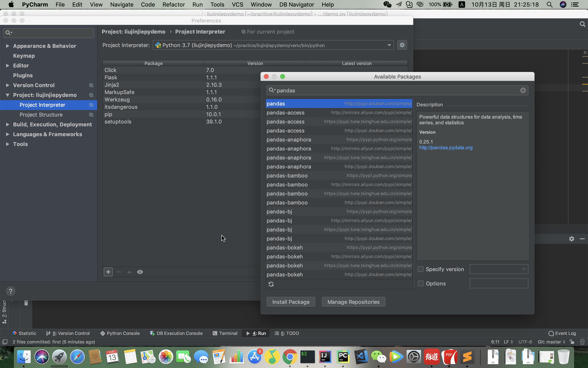Viewport: 588px width, 368px height.
Task: Click the plus button to add a package
Action: point(108,272)
